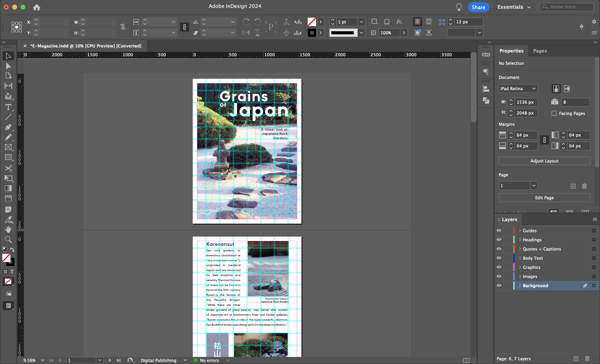Screen dimensions: 600x364
Task: Select the Eyedropper tool
Action: coord(8,220)
